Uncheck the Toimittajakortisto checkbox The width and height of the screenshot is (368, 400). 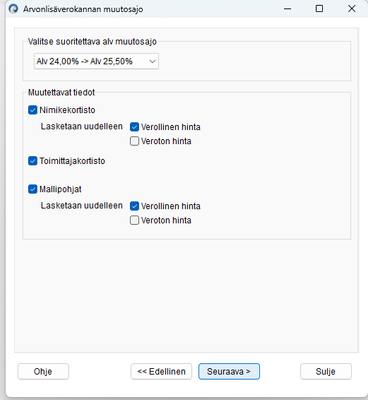point(32,161)
